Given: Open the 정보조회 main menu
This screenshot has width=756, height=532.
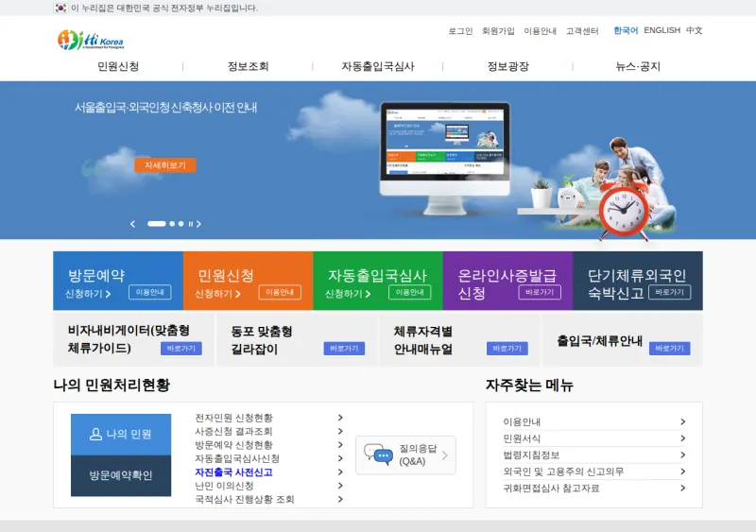Looking at the screenshot, I should coord(248,66).
